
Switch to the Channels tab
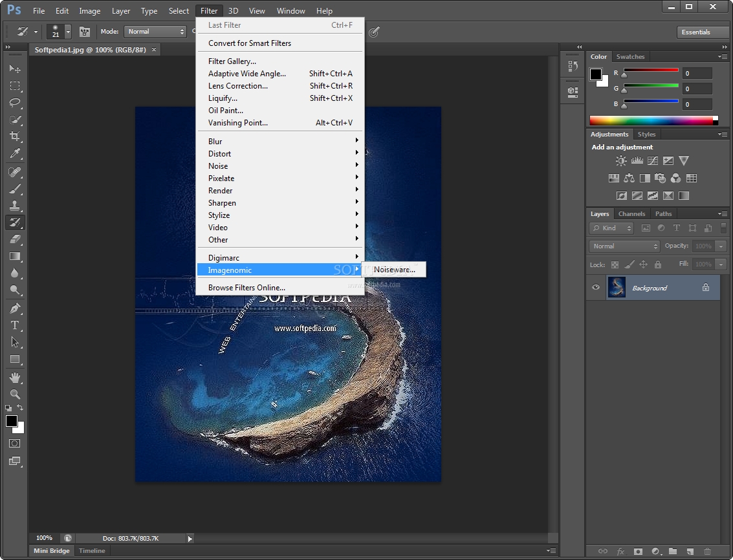coord(631,213)
